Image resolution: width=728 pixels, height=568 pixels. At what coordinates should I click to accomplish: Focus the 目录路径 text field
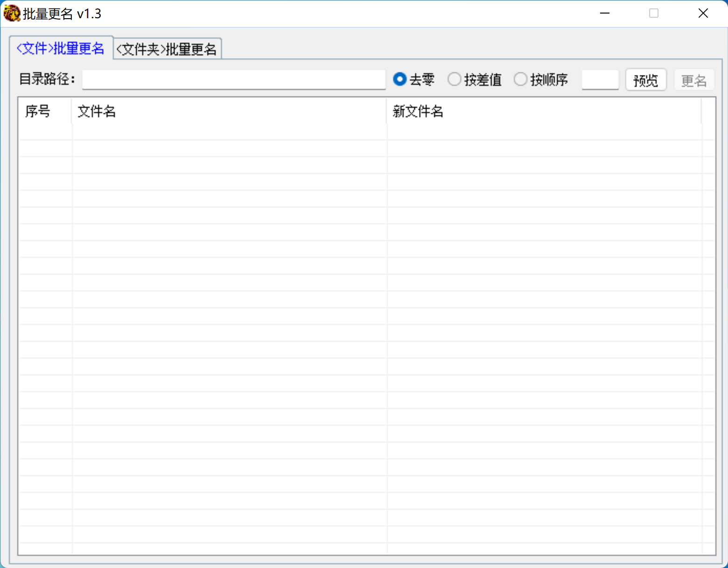(233, 80)
